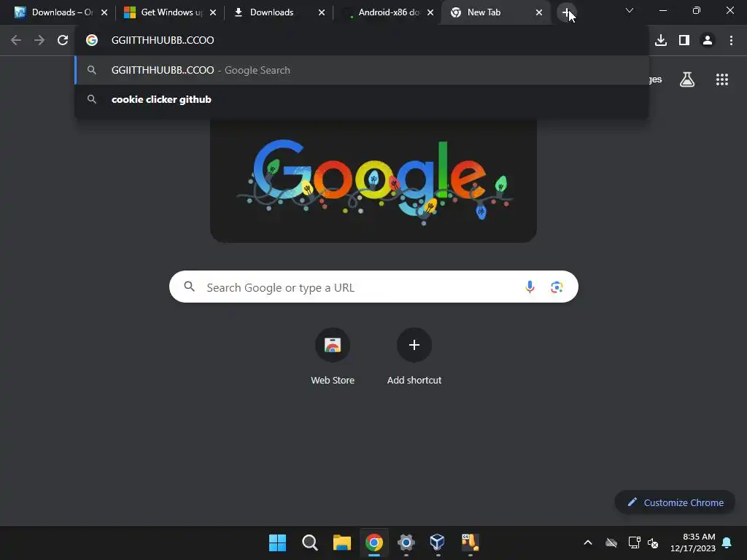The image size is (747, 560).
Task: Go forward using the forward arrow
Action: click(x=39, y=40)
